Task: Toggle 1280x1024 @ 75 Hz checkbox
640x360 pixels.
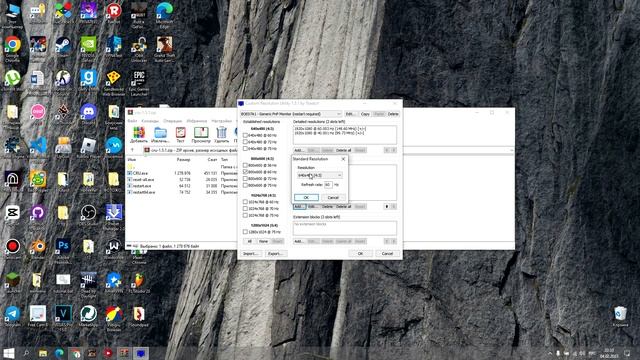Action: click(245, 232)
